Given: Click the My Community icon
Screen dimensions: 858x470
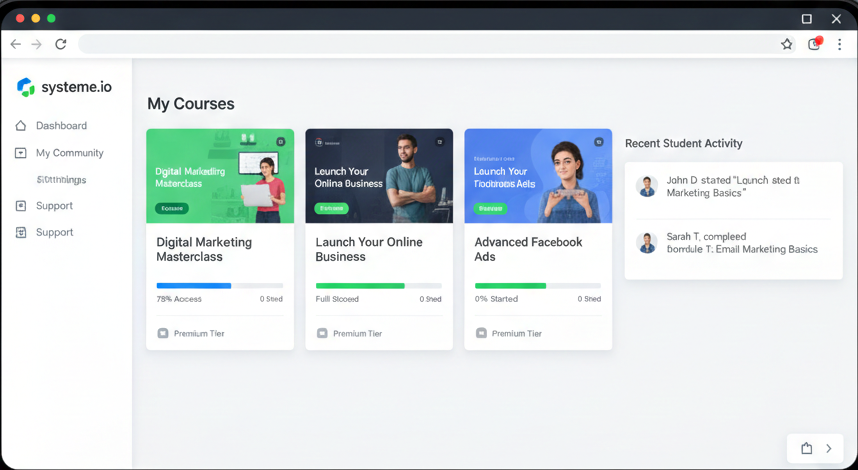Looking at the screenshot, I should (21, 153).
